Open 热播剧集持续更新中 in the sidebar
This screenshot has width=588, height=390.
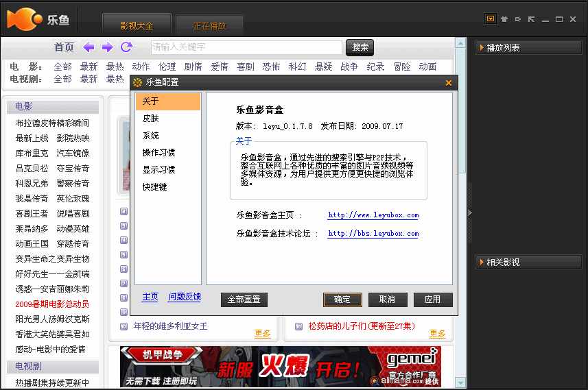point(52,383)
